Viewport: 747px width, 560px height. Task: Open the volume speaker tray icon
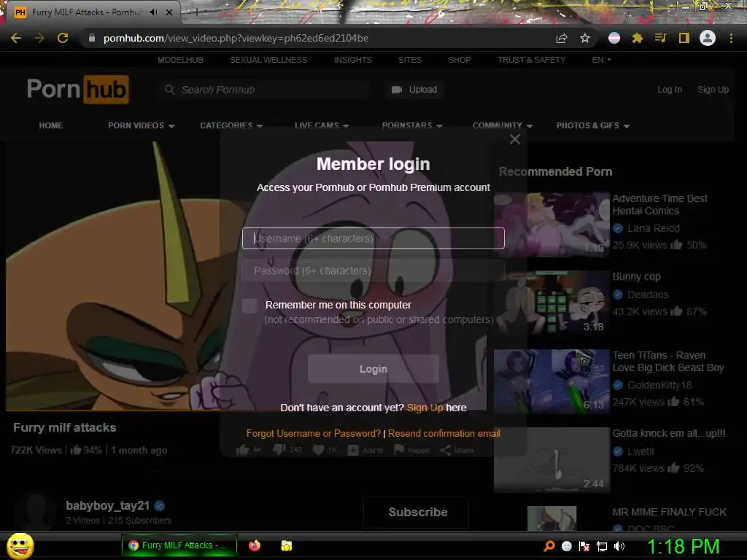point(619,546)
